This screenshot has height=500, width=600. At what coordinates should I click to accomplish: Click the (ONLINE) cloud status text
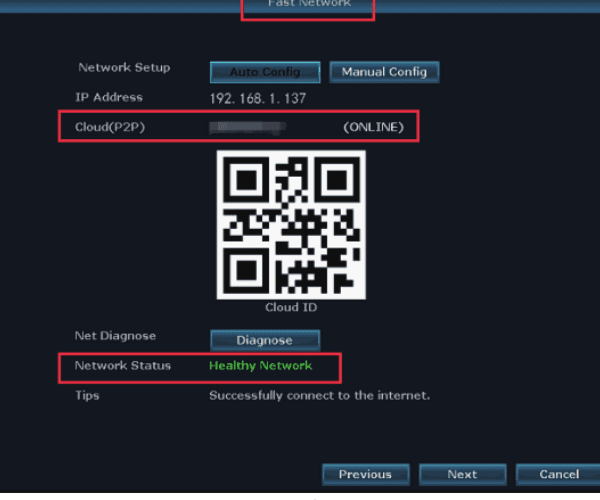pos(373,127)
